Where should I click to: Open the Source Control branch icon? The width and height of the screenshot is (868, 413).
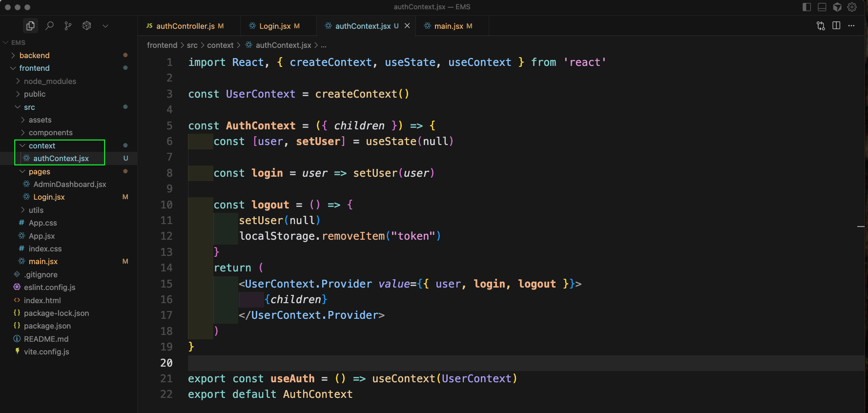tap(68, 26)
